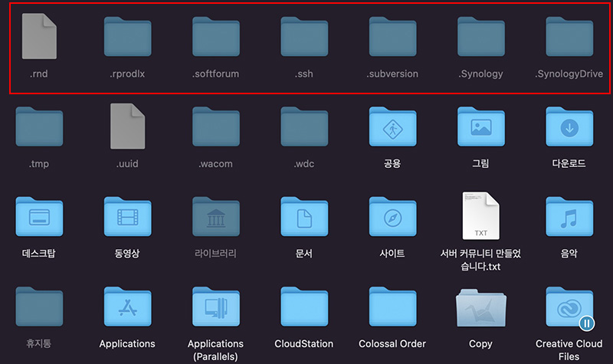Select the 문서 documents folder icon

304,217
